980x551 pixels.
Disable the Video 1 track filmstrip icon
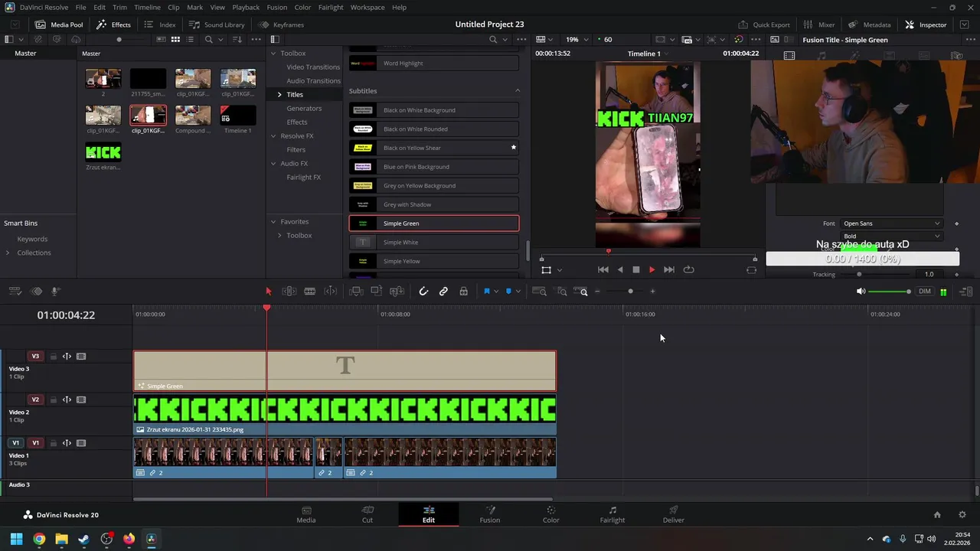[x=80, y=444]
